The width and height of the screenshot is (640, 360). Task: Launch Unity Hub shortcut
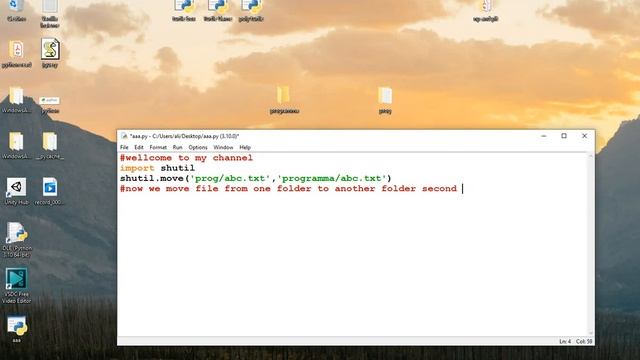click(16, 191)
